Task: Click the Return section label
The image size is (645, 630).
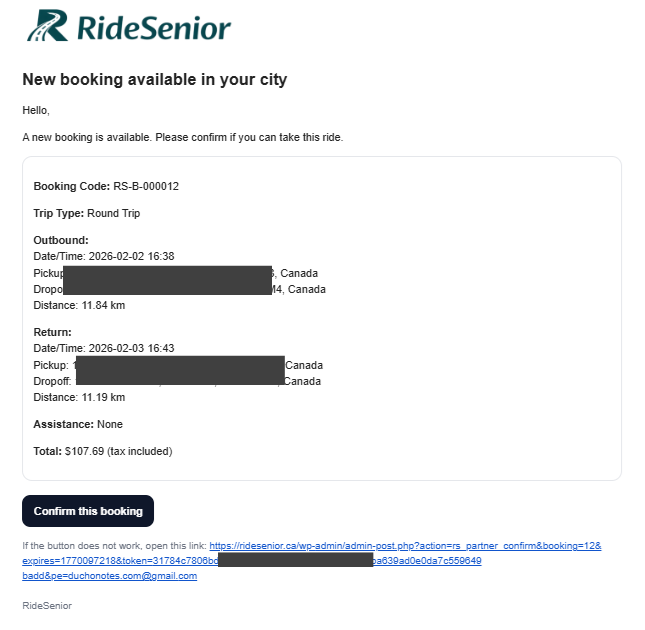Action: tap(52, 332)
